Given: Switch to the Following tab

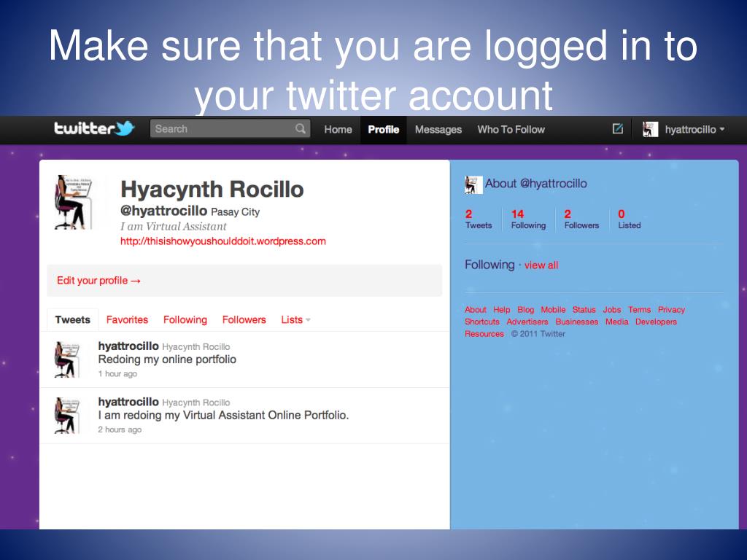Looking at the screenshot, I should (x=185, y=319).
